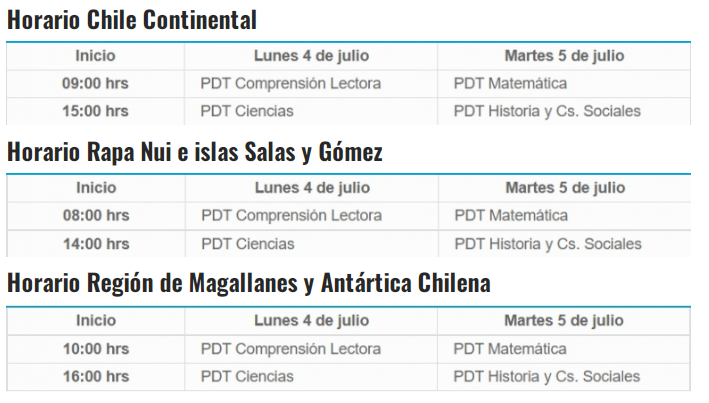Click the Horario Chile Continental heading
Viewport: 709px width, 403px height.
coord(132,20)
